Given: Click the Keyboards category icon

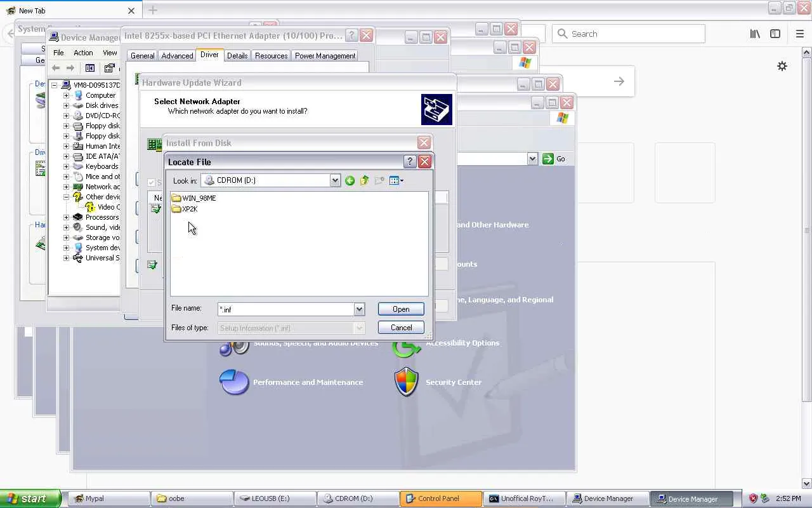Looking at the screenshot, I should tap(78, 166).
